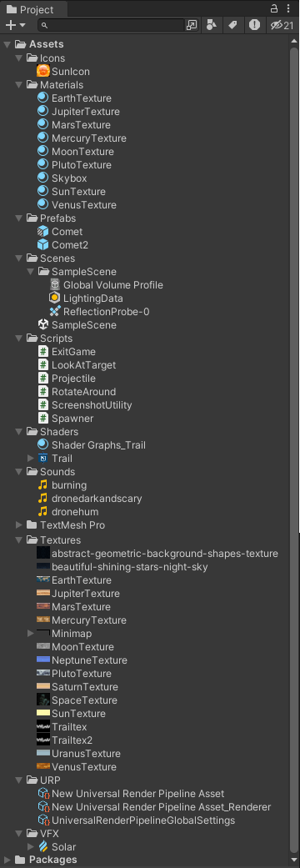Select the NeptuneTexture blue texture thumbnail
Screen dimensions: 300x868
[43, 660]
